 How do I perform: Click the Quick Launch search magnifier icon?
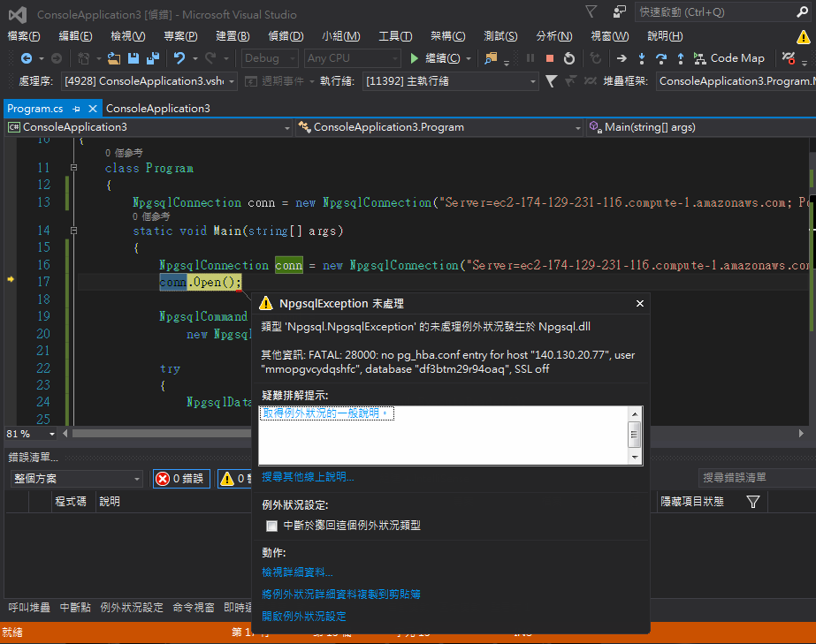coord(803,11)
